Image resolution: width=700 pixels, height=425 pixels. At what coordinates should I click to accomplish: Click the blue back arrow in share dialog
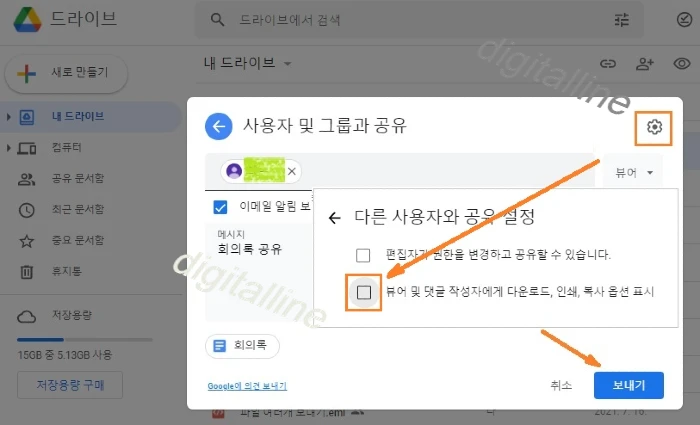coord(219,126)
